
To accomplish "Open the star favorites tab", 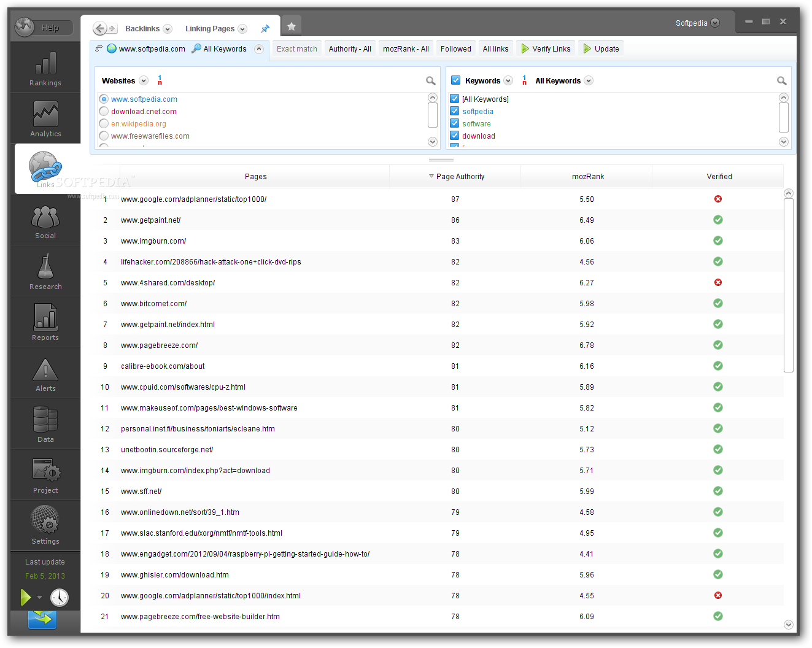I will [292, 26].
